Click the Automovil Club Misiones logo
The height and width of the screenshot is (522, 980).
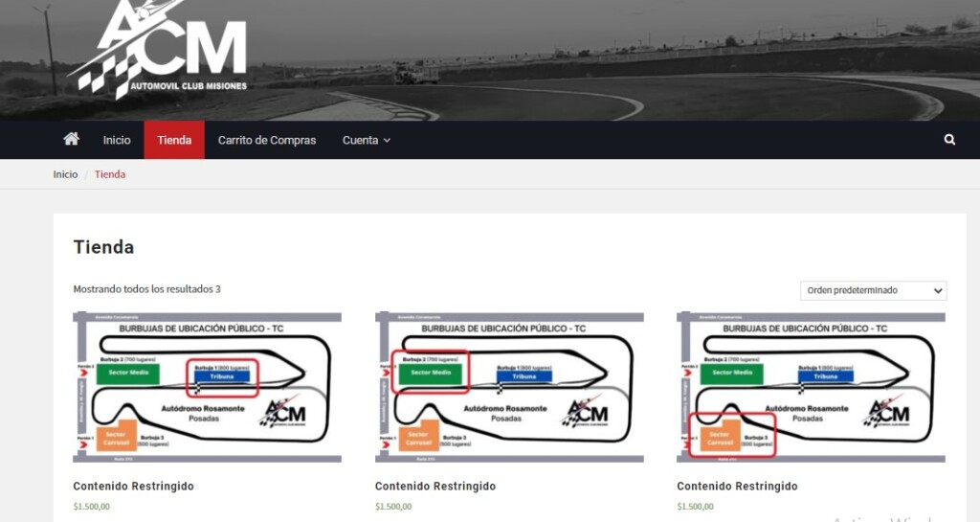click(x=160, y=48)
